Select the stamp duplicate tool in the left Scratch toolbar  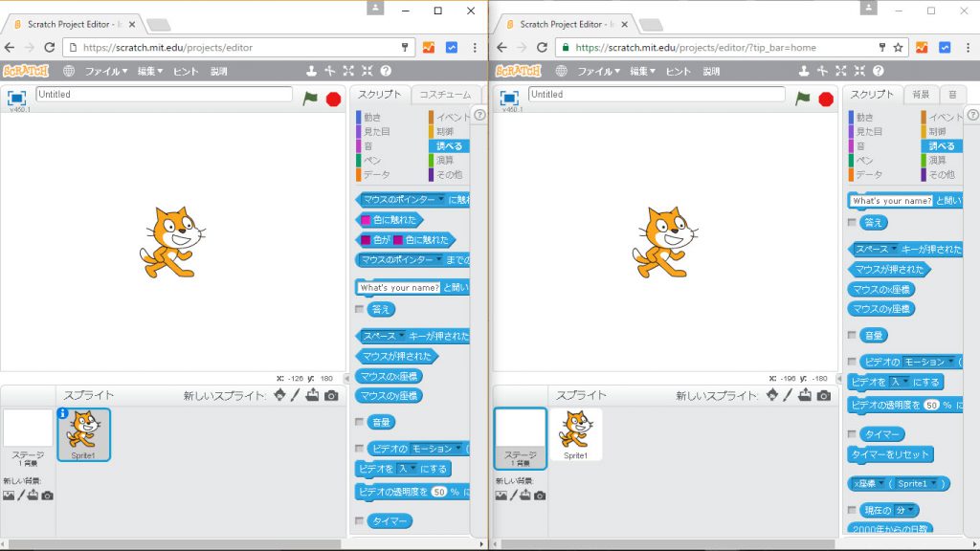tap(311, 71)
